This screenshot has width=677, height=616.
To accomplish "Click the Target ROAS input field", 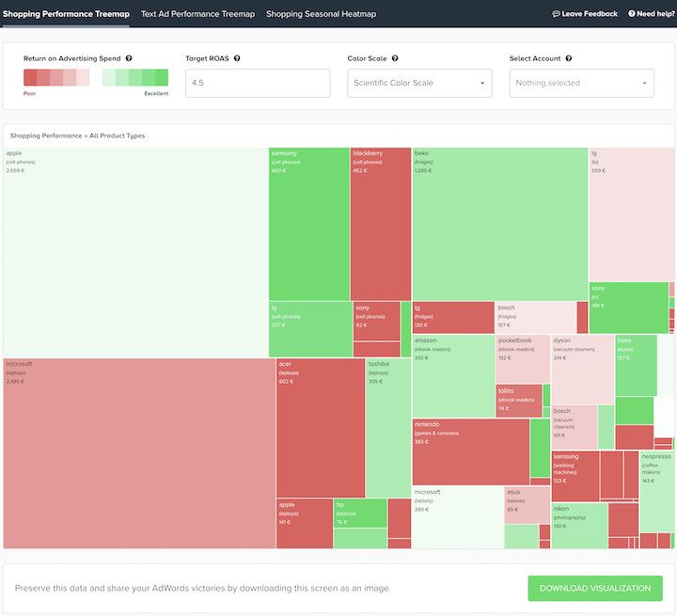I will click(258, 83).
